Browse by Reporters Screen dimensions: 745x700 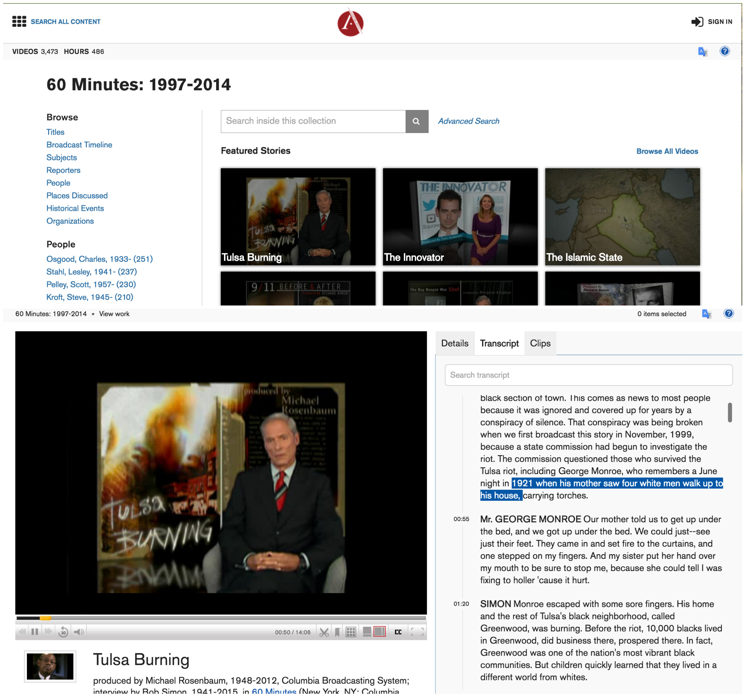(x=63, y=171)
